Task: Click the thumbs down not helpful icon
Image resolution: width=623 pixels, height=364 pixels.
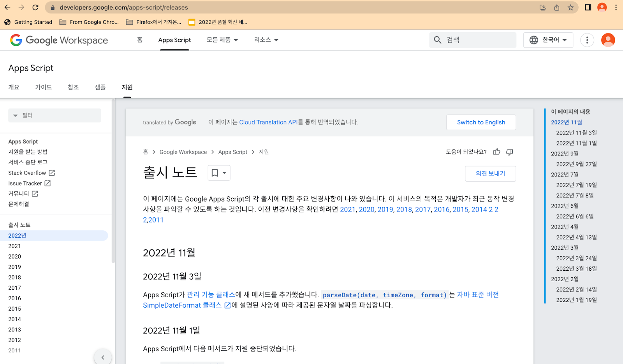Action: pos(510,152)
